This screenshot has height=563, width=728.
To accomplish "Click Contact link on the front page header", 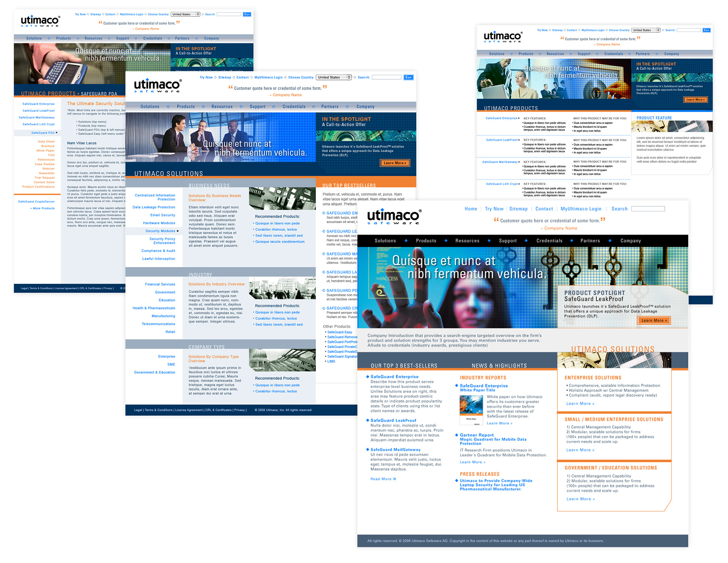I will 544,209.
